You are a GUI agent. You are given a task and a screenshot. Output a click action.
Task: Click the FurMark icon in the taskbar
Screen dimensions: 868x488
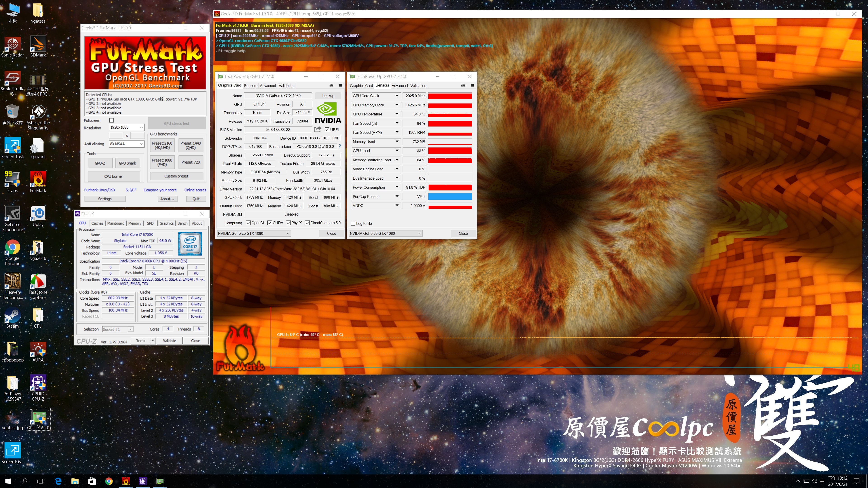point(126,481)
